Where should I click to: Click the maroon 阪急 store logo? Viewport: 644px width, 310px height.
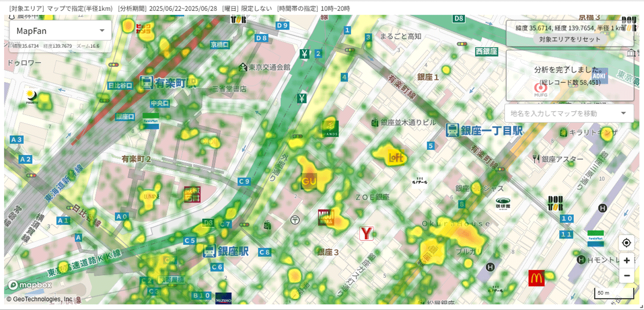click(192, 195)
